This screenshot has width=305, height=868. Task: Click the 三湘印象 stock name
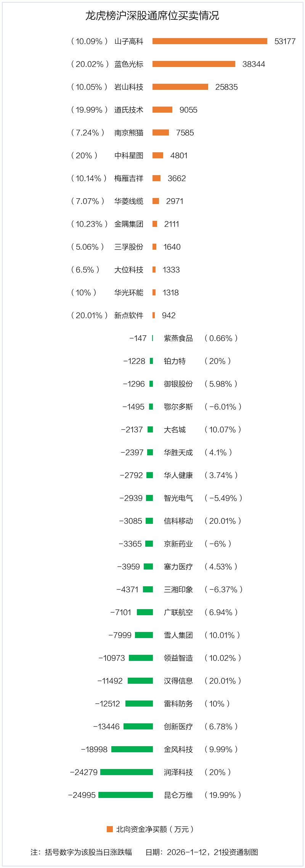coord(178,590)
